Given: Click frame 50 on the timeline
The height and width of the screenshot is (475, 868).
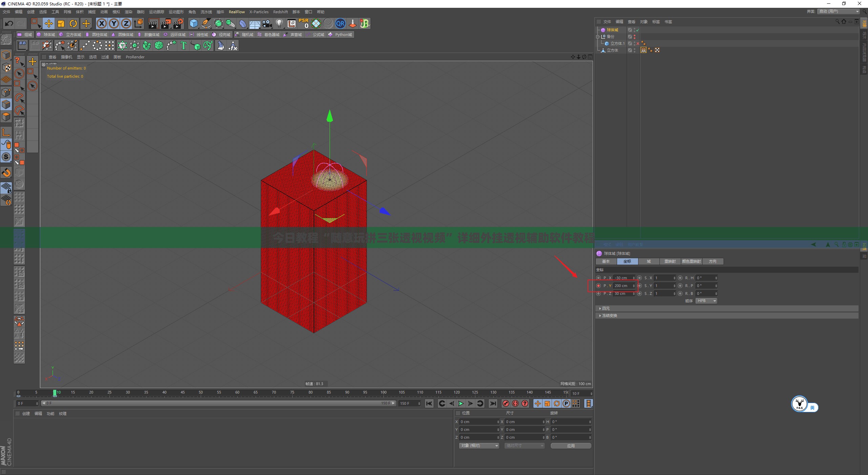Looking at the screenshot, I should 201,393.
